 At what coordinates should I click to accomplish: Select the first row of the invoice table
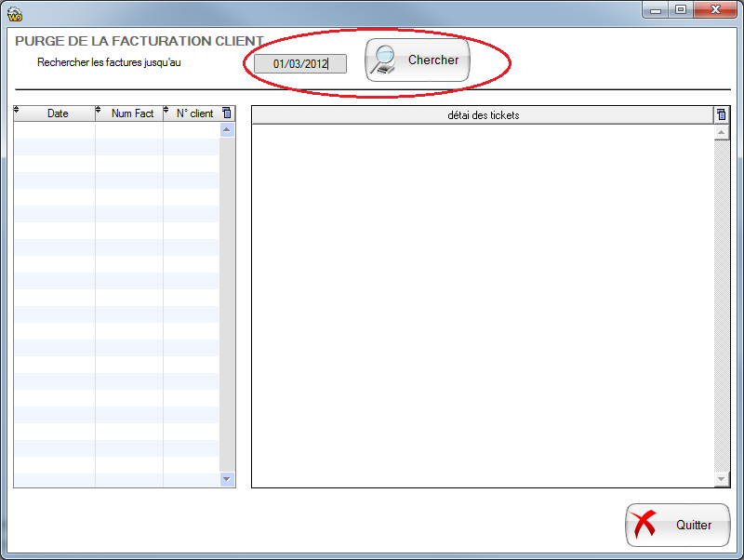[x=116, y=130]
